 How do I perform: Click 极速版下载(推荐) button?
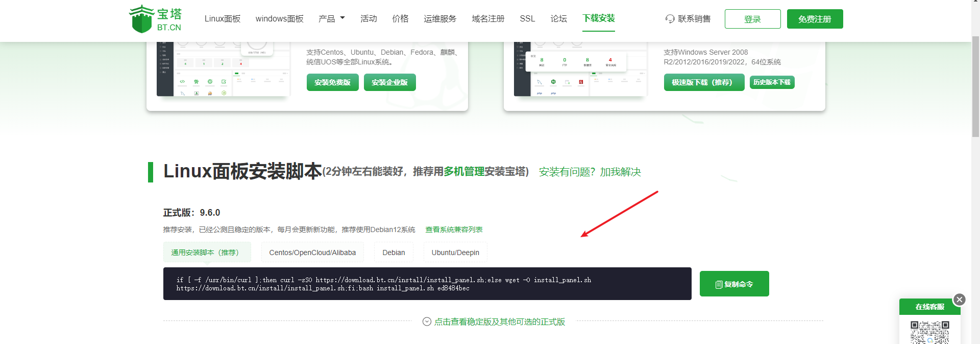tap(704, 82)
